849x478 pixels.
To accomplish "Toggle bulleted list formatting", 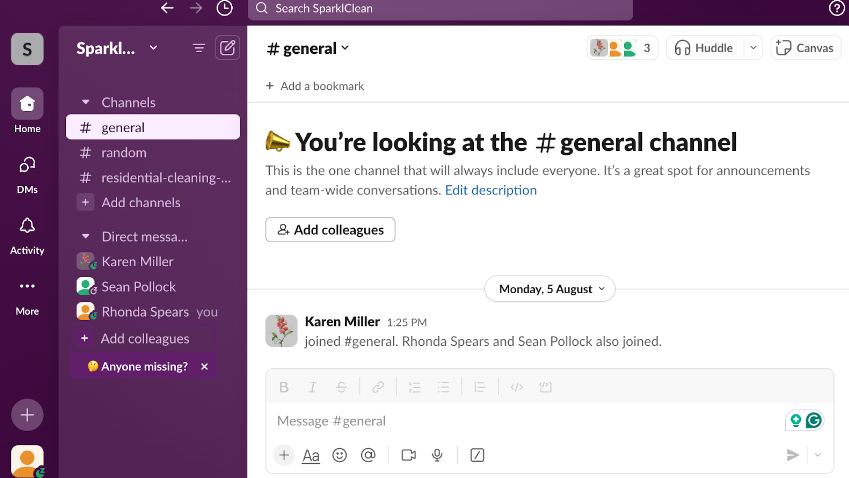I will click(443, 387).
